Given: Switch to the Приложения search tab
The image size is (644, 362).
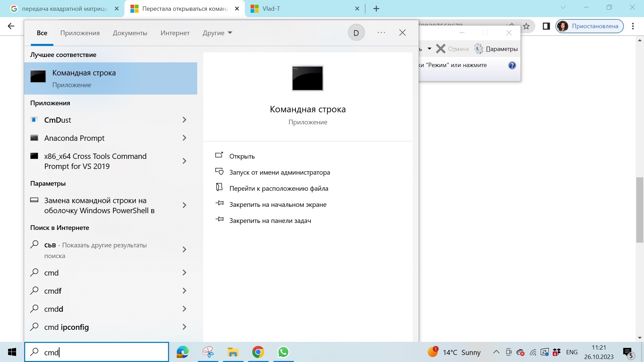Looking at the screenshot, I should [x=80, y=33].
